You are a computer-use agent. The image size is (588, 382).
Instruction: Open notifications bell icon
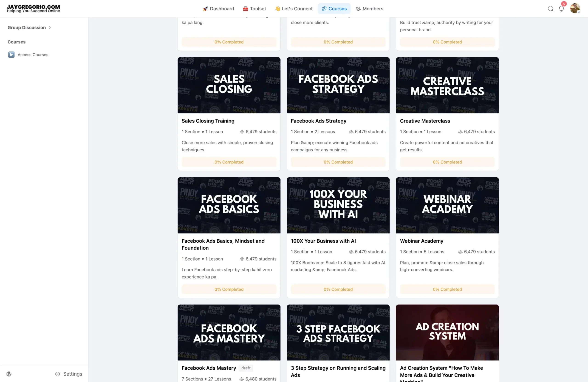coord(561,9)
